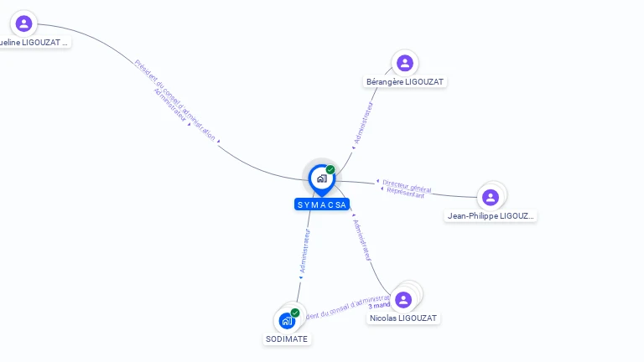Click the green verified badge on SODIMATE
The image size is (644, 362).
(x=295, y=313)
